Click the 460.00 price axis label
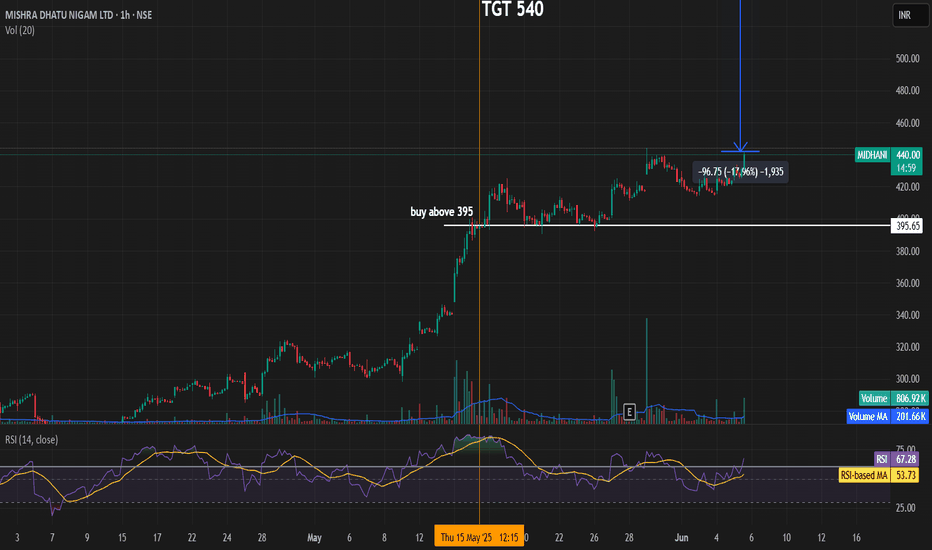Viewport: 932px width, 550px height. [907, 123]
